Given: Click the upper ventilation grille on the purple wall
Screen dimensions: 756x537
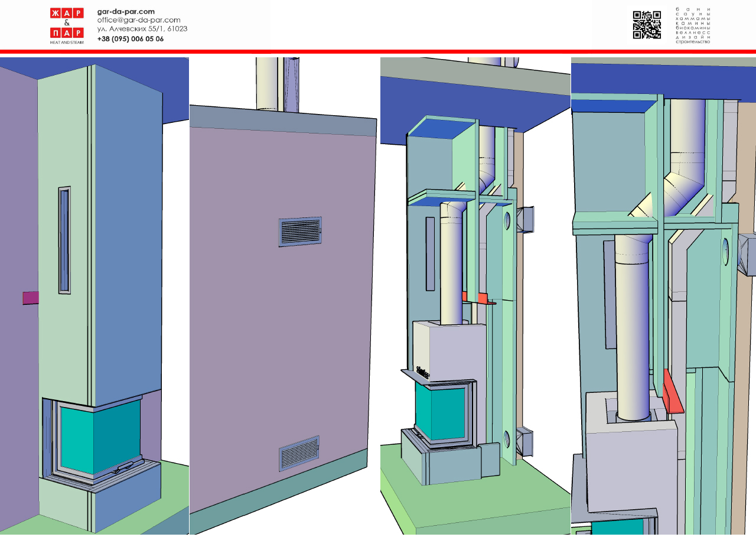Looking at the screenshot, I should (x=300, y=230).
